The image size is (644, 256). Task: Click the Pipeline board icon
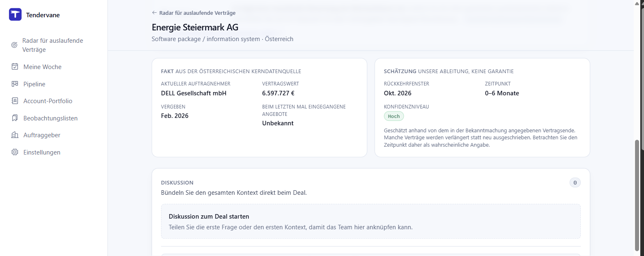pos(15,84)
